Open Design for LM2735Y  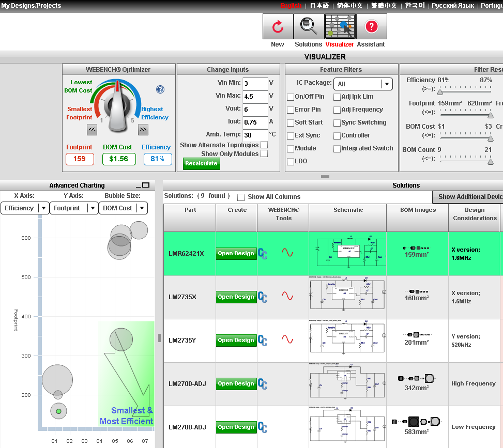pyautogui.click(x=236, y=340)
